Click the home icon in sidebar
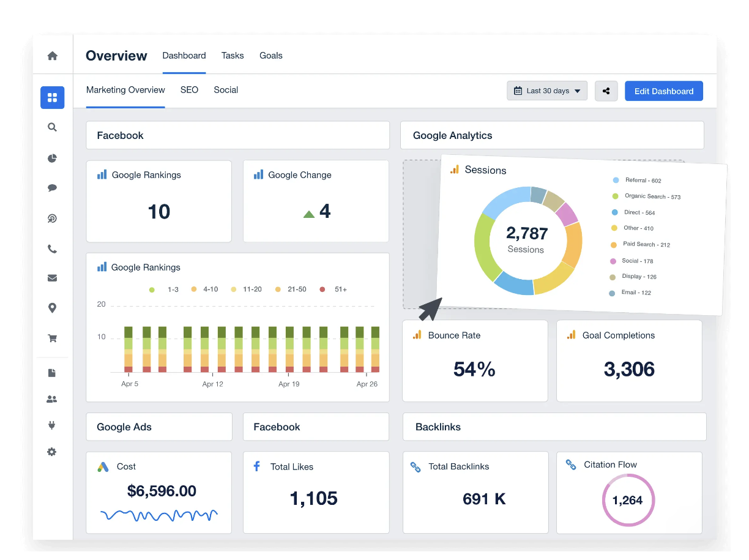The height and width of the screenshot is (560, 749). [x=53, y=56]
